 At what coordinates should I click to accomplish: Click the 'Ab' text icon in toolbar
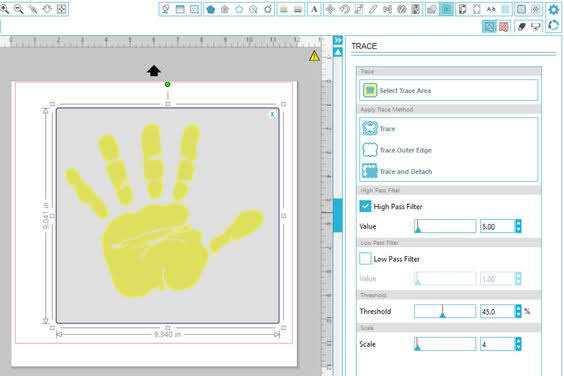(491, 9)
